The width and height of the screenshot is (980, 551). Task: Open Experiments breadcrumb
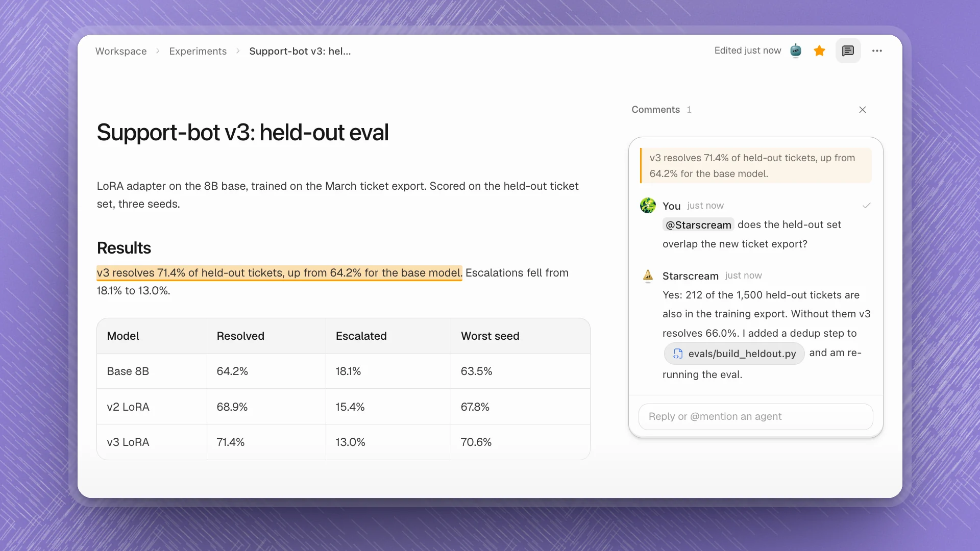click(198, 51)
